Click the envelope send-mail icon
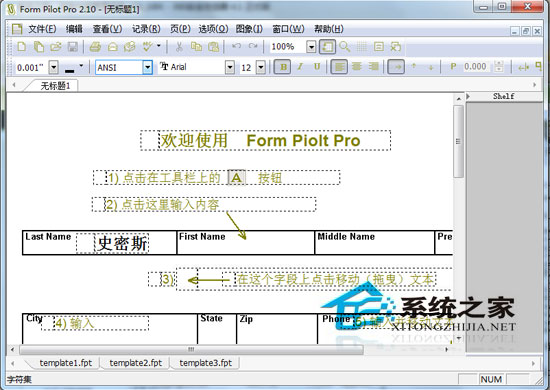Image resolution: width=550 pixels, height=390 pixels. pyautogui.click(x=113, y=47)
